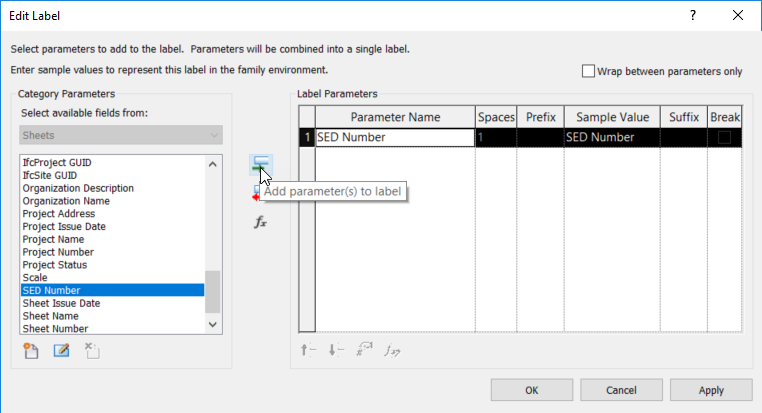The image size is (762, 413).
Task: Click the edit parameter pencil icon
Action: [x=61, y=350]
